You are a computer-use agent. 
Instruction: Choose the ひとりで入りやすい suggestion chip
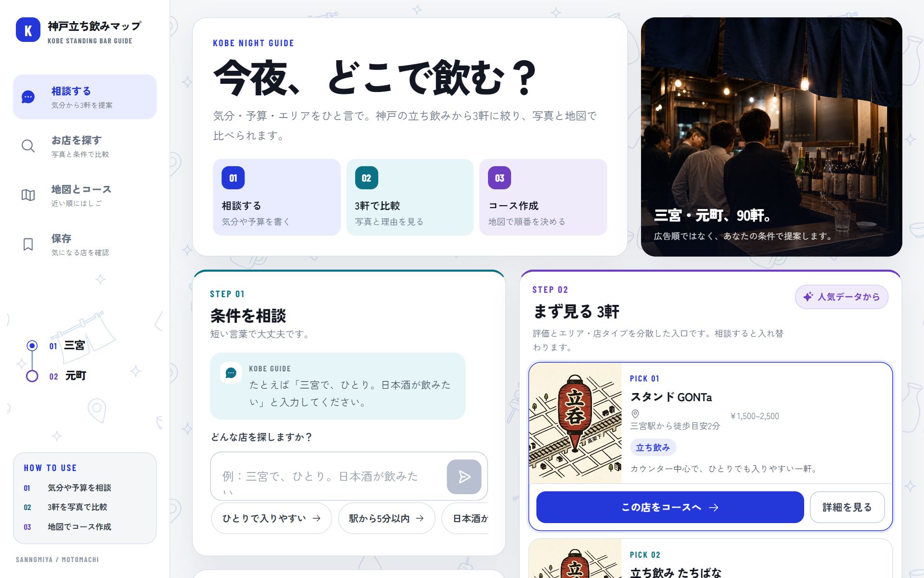click(271, 518)
